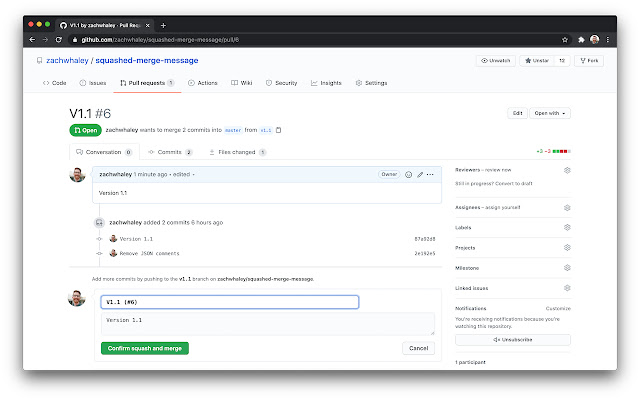Fork the repository
The width and height of the screenshot is (640, 400).
coord(589,60)
